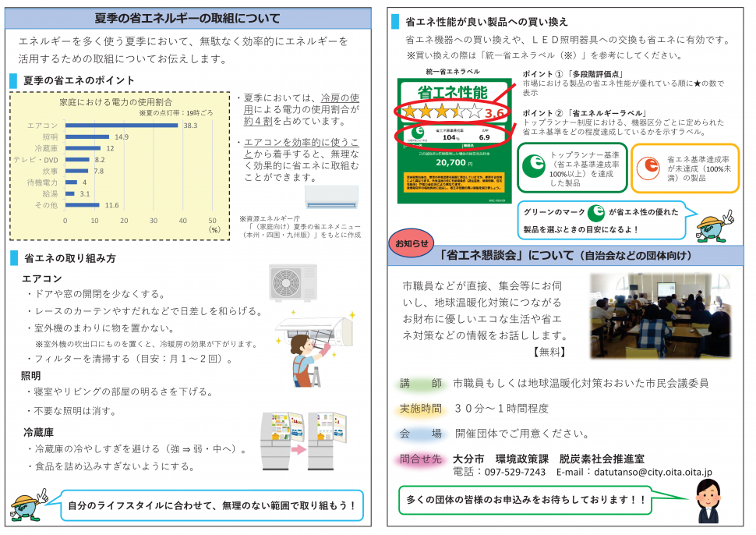The height and width of the screenshot is (535, 756).
Task: Click the orange e-mark in the unachieved standard box
Action: point(648,168)
